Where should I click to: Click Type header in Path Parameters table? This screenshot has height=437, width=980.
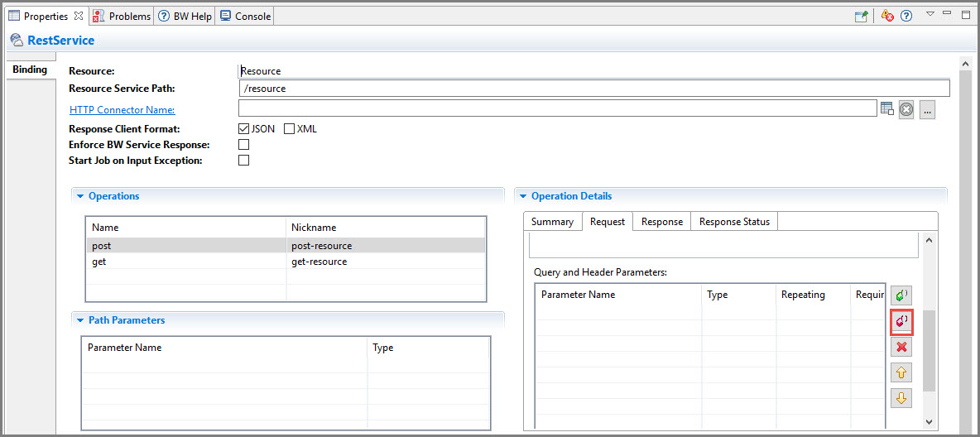[x=428, y=348]
